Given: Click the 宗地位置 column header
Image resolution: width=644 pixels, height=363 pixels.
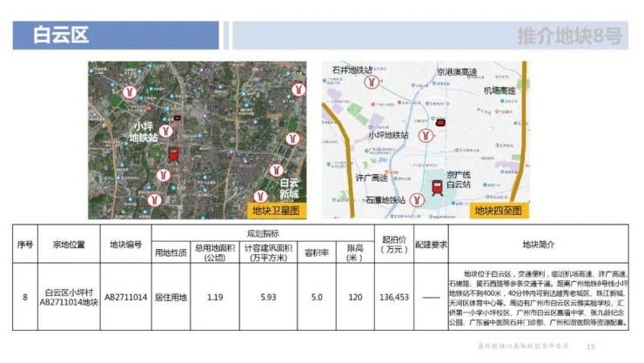Looking at the screenshot, I should pyautogui.click(x=69, y=245).
